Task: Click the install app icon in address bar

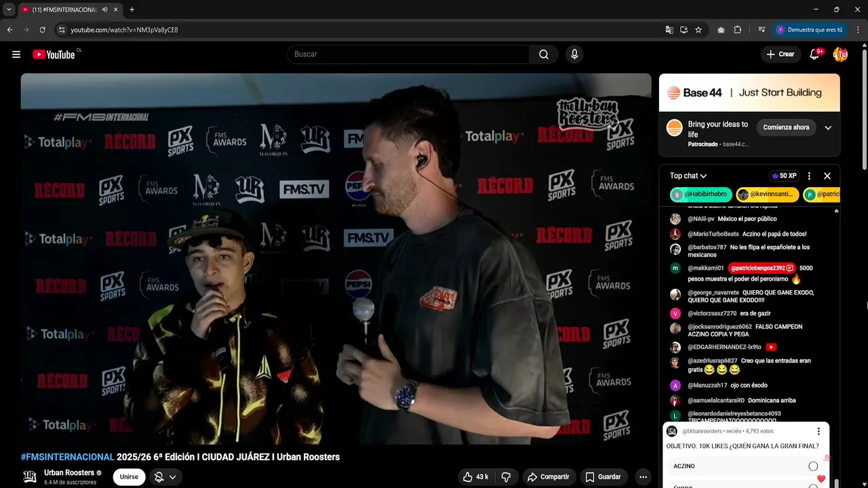Action: click(684, 30)
